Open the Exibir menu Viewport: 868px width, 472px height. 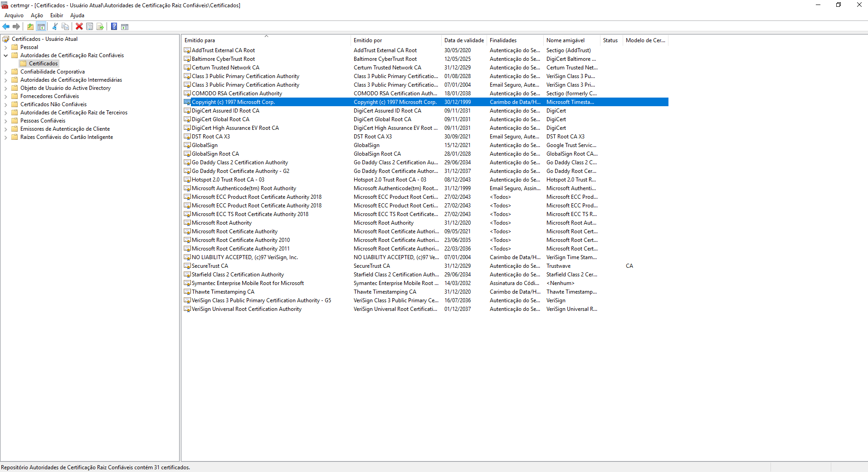click(57, 15)
